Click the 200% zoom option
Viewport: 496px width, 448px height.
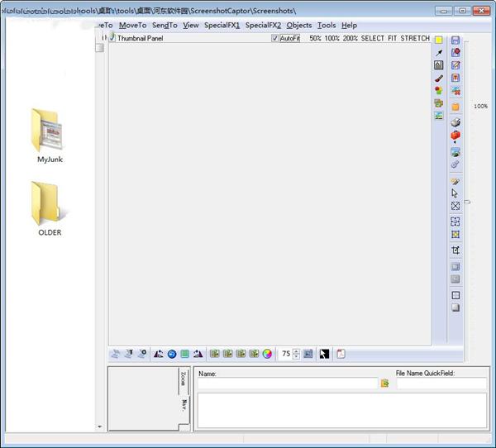[351, 38]
